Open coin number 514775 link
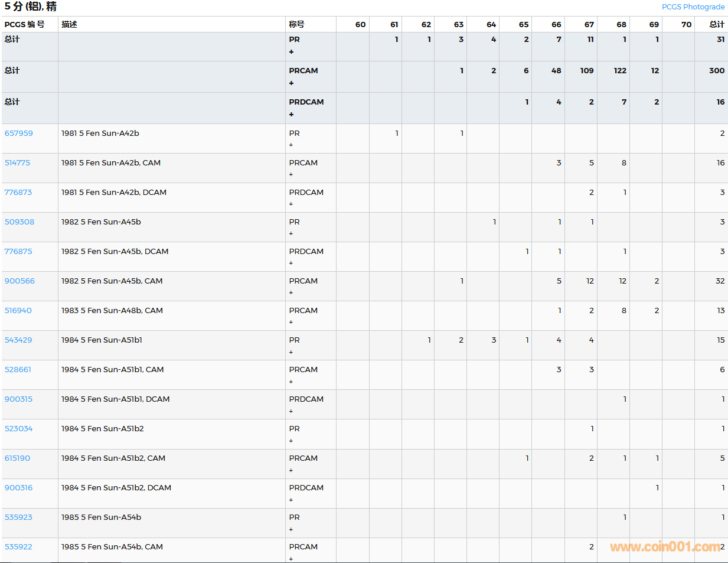Screen dimensions: 728x563 coord(17,163)
